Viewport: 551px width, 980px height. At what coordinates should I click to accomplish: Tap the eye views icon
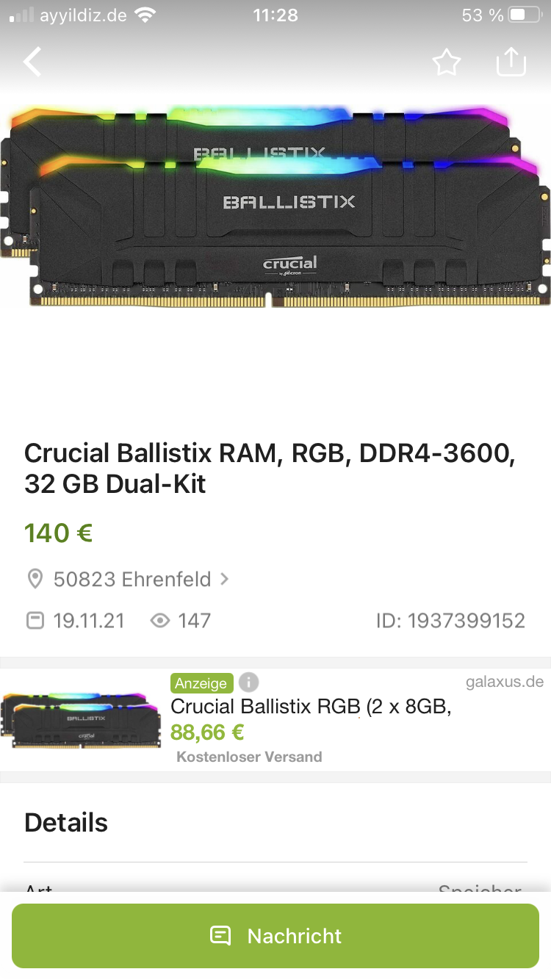pyautogui.click(x=159, y=621)
